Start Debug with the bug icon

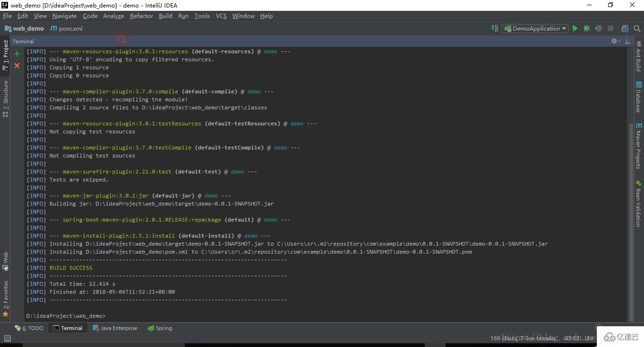586,28
